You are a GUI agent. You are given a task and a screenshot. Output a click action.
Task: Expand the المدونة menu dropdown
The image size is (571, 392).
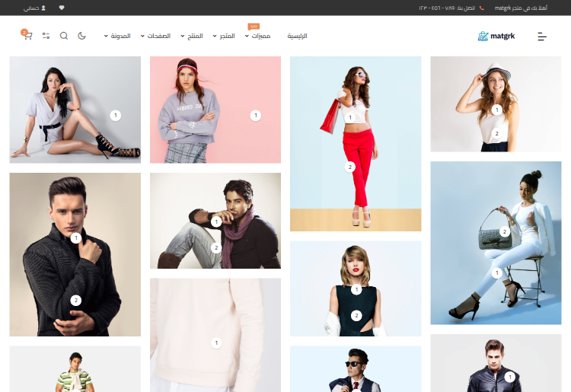pyautogui.click(x=117, y=36)
